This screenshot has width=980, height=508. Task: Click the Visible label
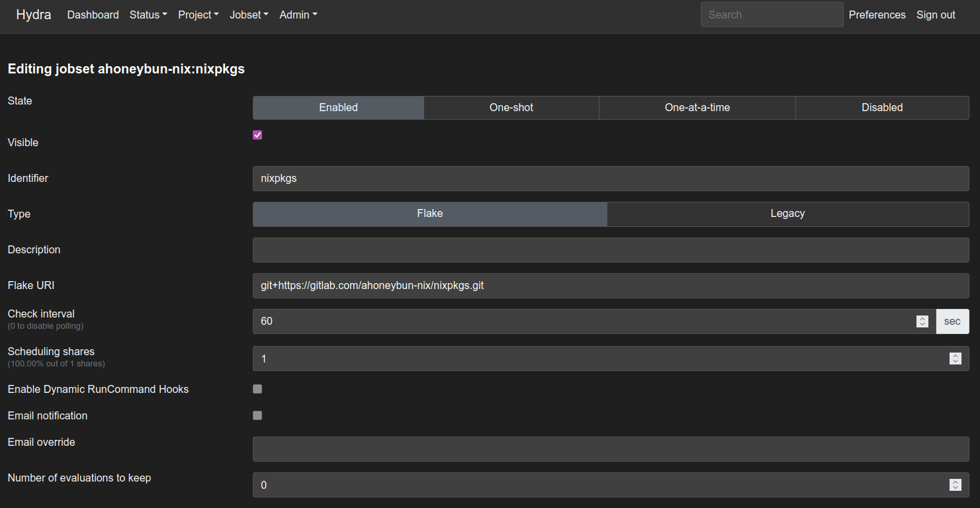23,142
